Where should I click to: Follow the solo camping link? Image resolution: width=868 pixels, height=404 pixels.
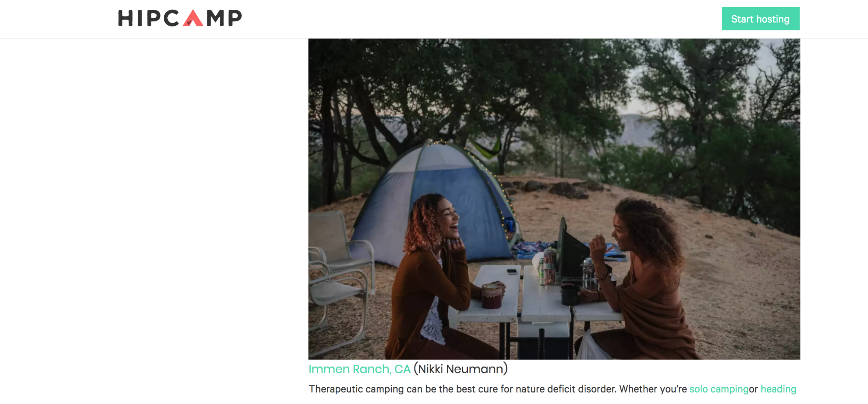tap(719, 389)
